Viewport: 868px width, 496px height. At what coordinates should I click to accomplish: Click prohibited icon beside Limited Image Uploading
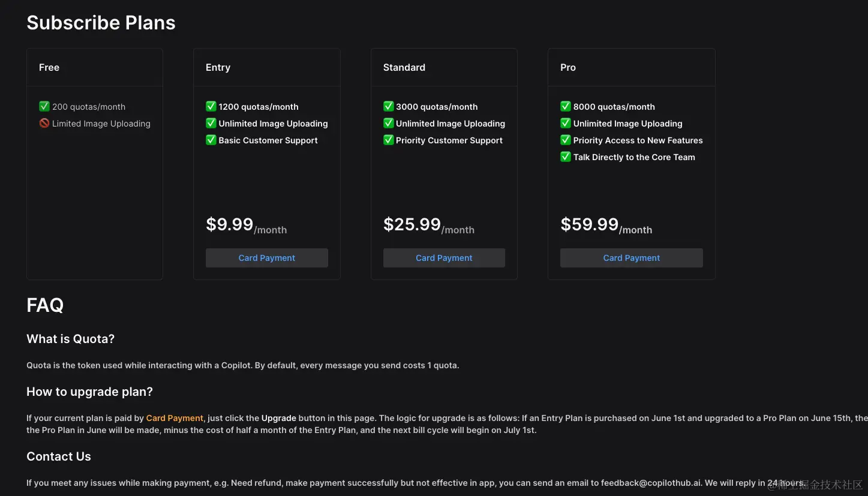pyautogui.click(x=44, y=124)
